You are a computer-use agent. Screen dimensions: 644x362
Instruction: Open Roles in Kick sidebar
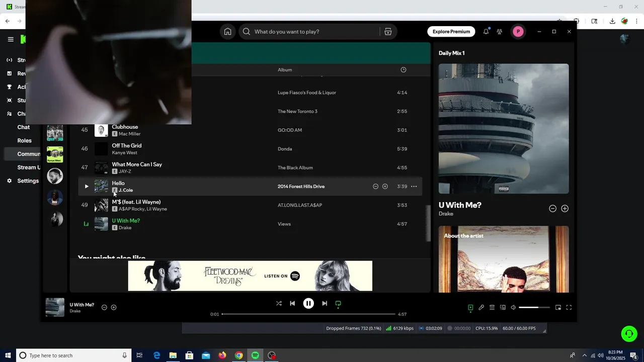coord(24,141)
